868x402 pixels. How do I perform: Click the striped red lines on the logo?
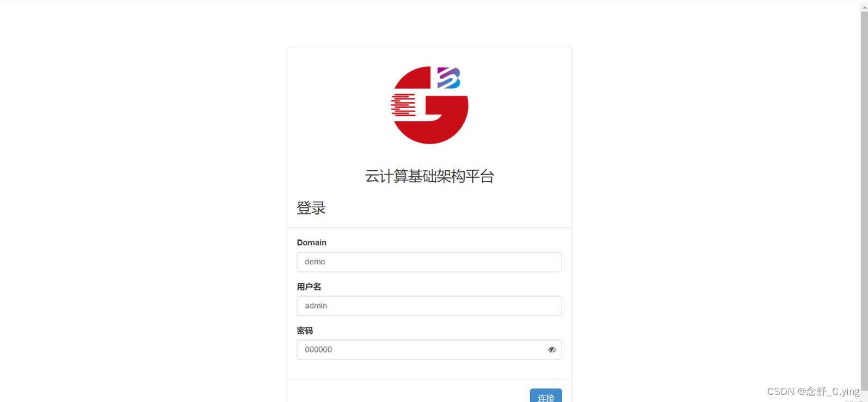coord(403,105)
